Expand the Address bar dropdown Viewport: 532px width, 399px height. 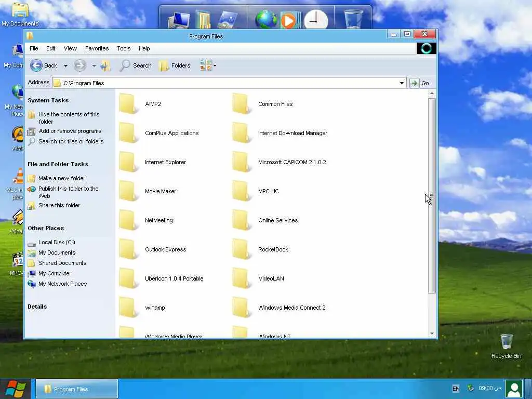pos(402,83)
